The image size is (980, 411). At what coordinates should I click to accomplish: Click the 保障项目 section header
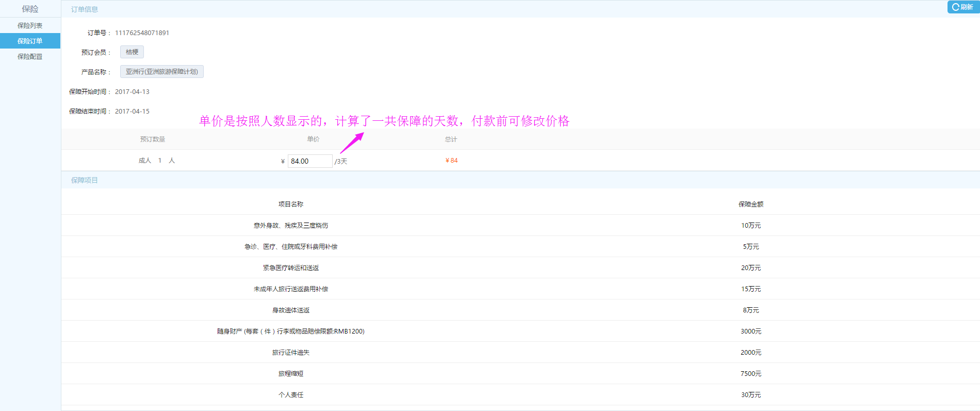pos(85,180)
